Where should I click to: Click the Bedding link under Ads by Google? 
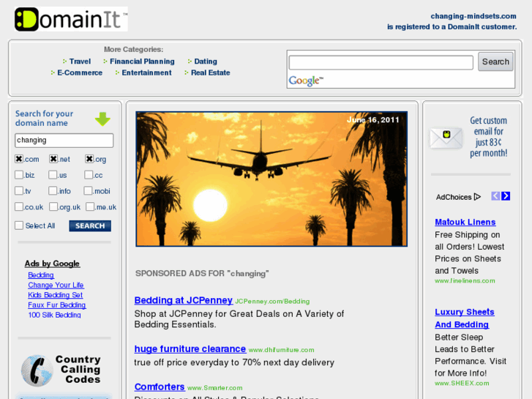tap(41, 275)
